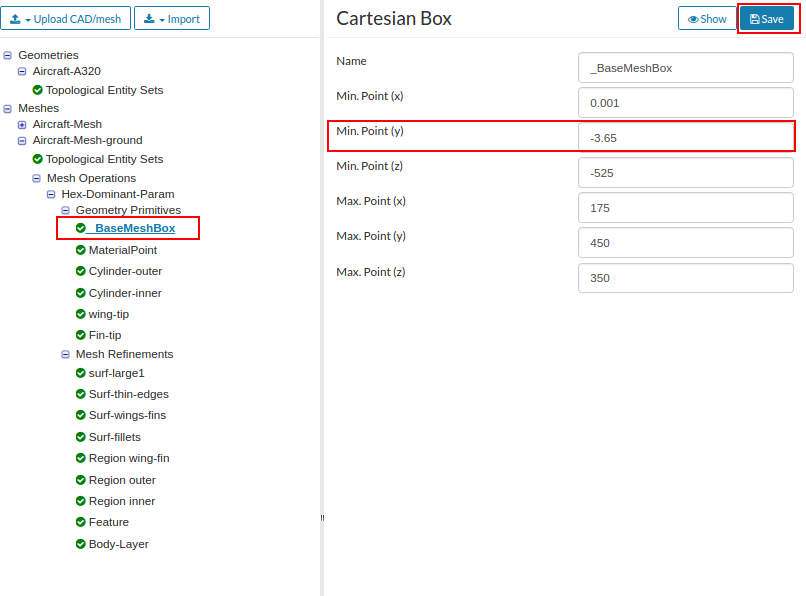Open the Surf-thin-edges refinement
This screenshot has height=596, width=806.
tap(128, 394)
